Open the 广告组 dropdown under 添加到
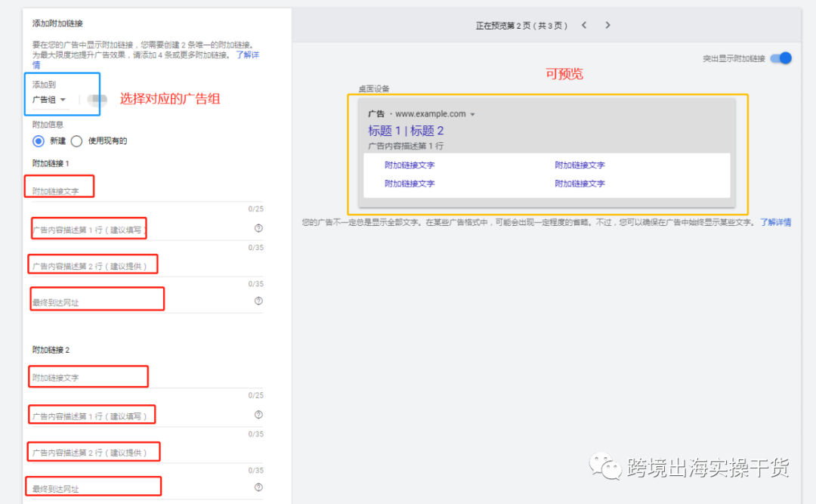 point(49,100)
